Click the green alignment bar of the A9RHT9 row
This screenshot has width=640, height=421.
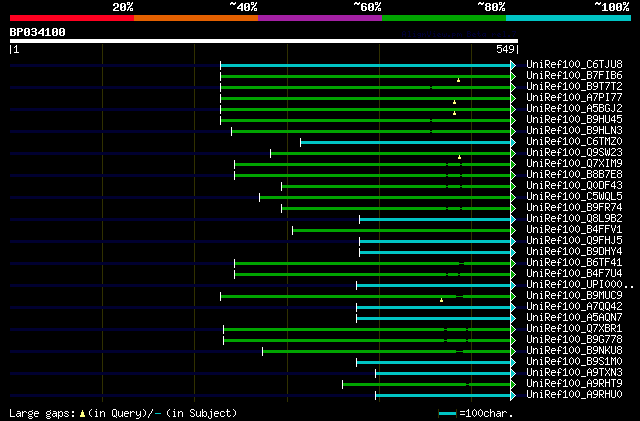(427, 385)
